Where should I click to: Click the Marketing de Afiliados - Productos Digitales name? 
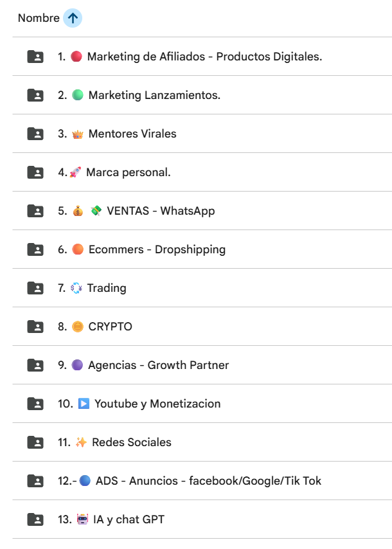205,57
